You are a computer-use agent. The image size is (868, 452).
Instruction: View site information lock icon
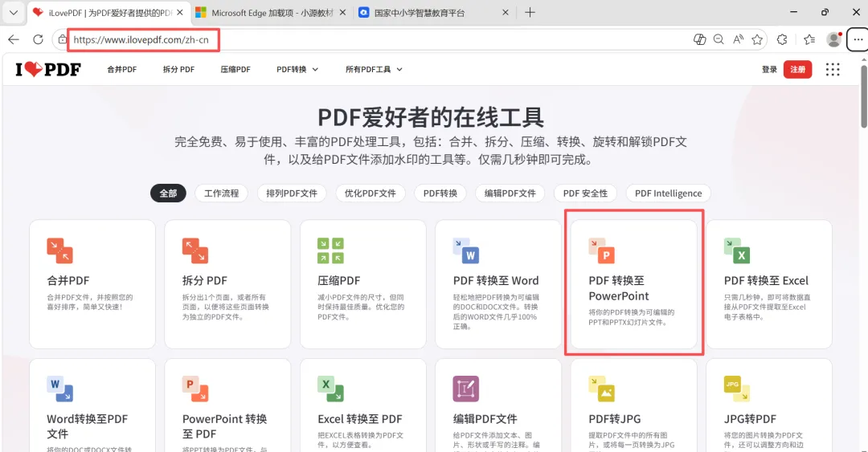[x=63, y=39]
